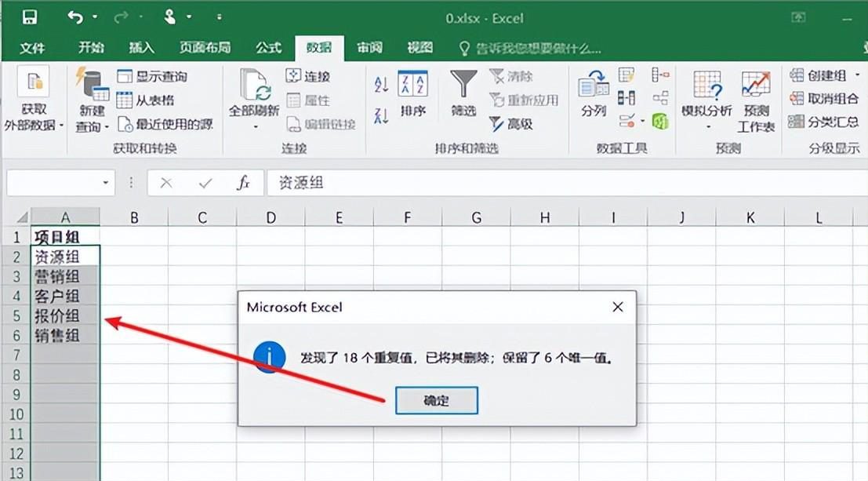This screenshot has width=868, height=481.
Task: Click the Insert Function fx icon
Action: click(x=243, y=182)
